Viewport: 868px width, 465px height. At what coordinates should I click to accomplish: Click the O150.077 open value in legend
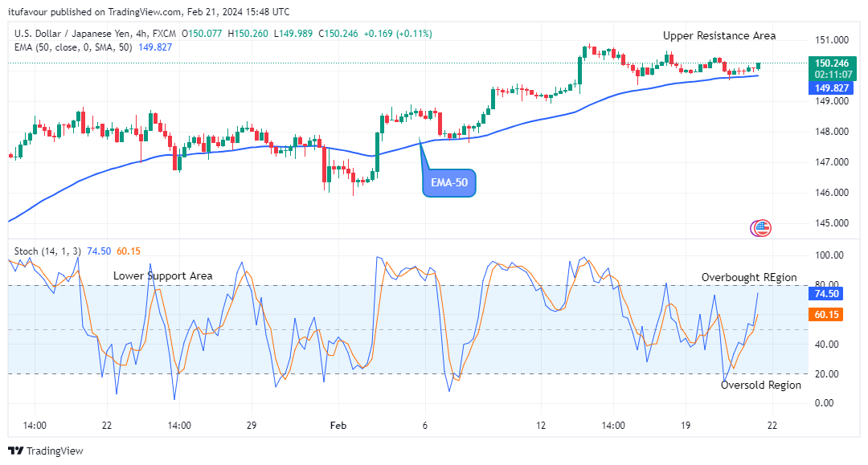(202, 33)
